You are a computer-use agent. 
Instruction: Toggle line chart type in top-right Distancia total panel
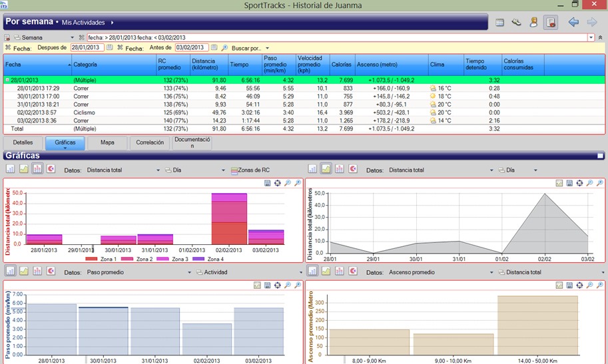click(326, 169)
